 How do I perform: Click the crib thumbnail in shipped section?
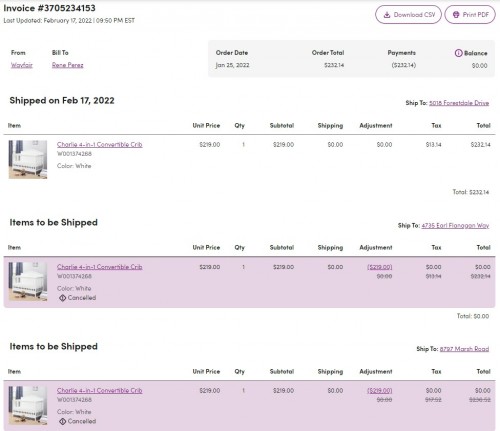[x=28, y=160]
